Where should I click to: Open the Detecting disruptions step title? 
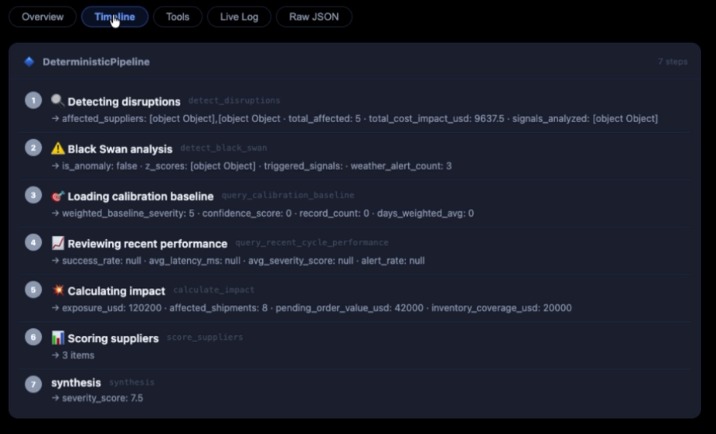(x=124, y=101)
